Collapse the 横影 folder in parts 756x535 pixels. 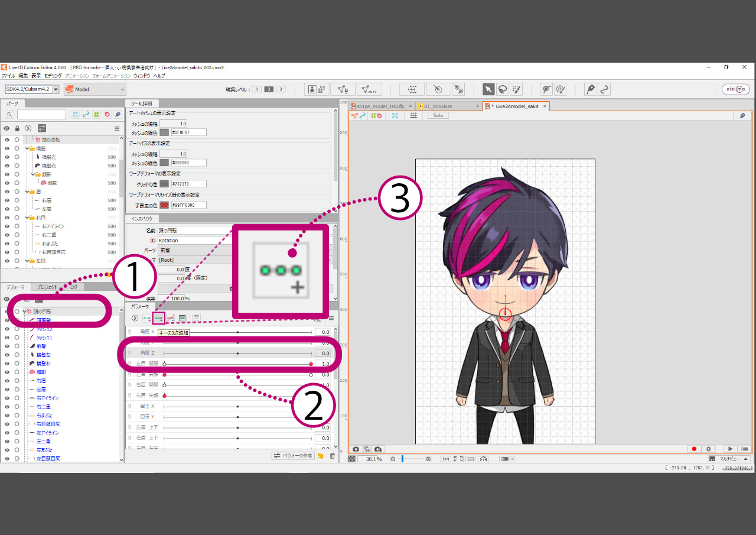click(33, 174)
